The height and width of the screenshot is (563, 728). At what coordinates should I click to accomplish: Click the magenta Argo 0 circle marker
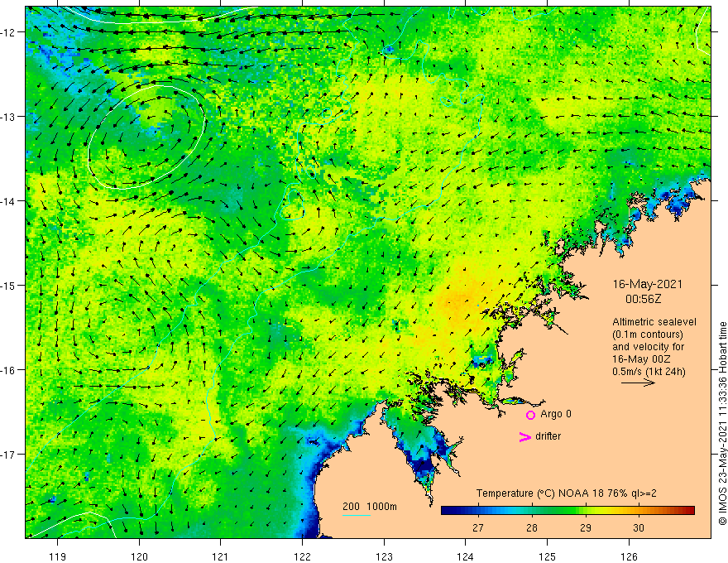530,415
